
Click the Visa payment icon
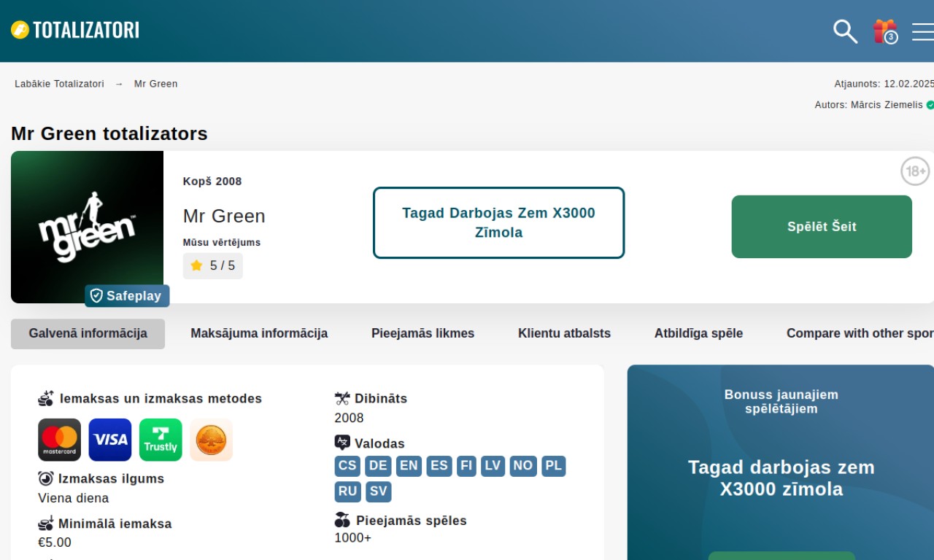(x=110, y=440)
